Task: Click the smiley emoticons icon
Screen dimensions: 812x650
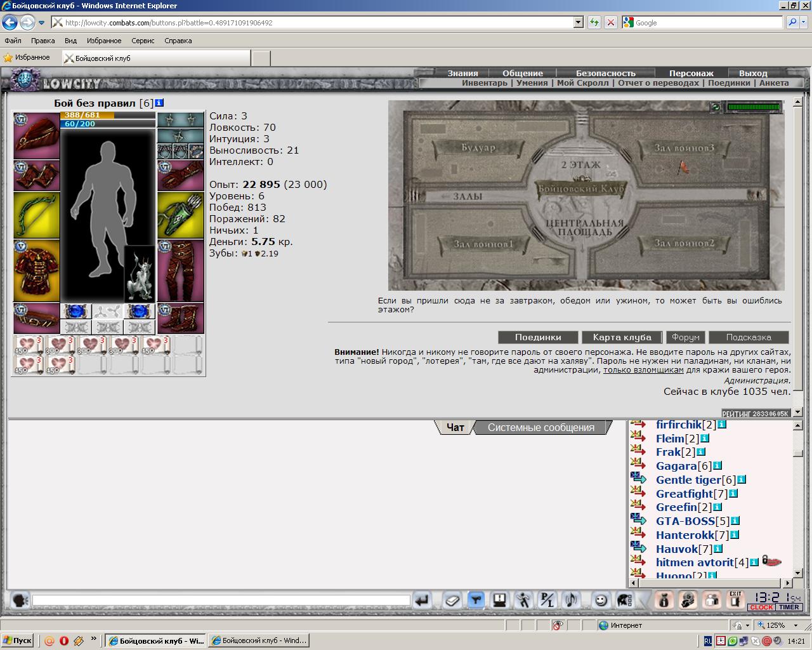Action: [x=601, y=600]
